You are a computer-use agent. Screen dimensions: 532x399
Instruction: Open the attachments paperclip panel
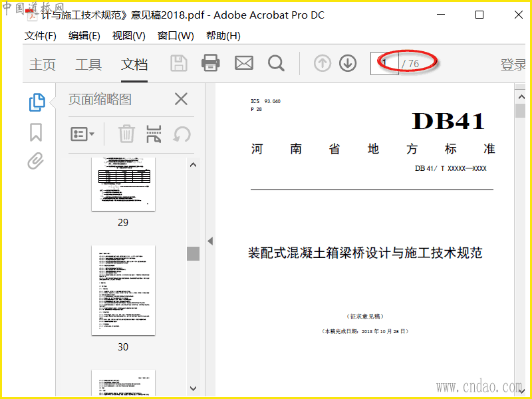point(36,161)
